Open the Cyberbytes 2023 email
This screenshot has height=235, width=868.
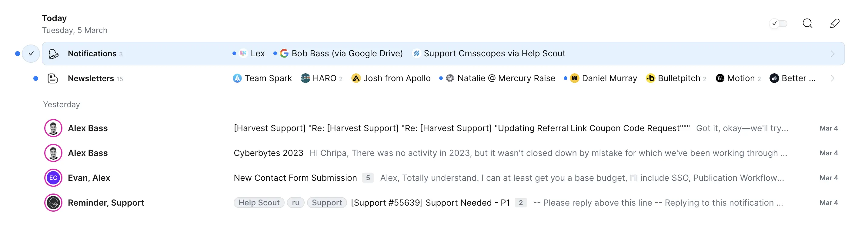[x=269, y=153]
